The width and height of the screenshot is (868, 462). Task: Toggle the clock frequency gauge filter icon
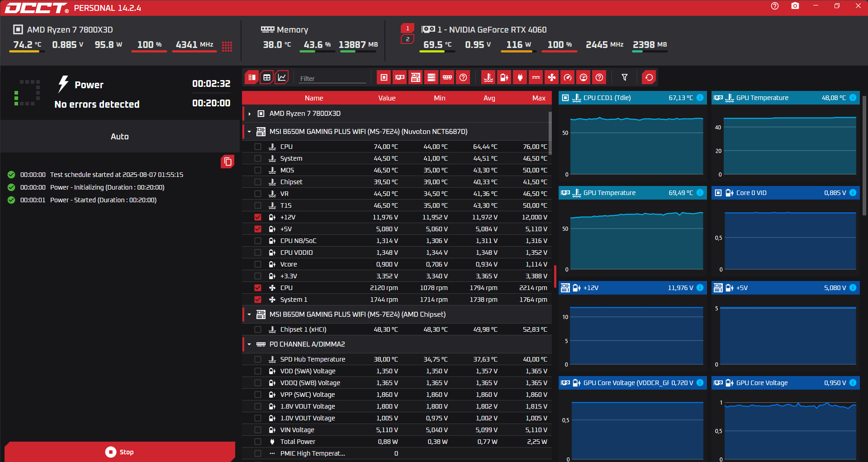pos(568,77)
